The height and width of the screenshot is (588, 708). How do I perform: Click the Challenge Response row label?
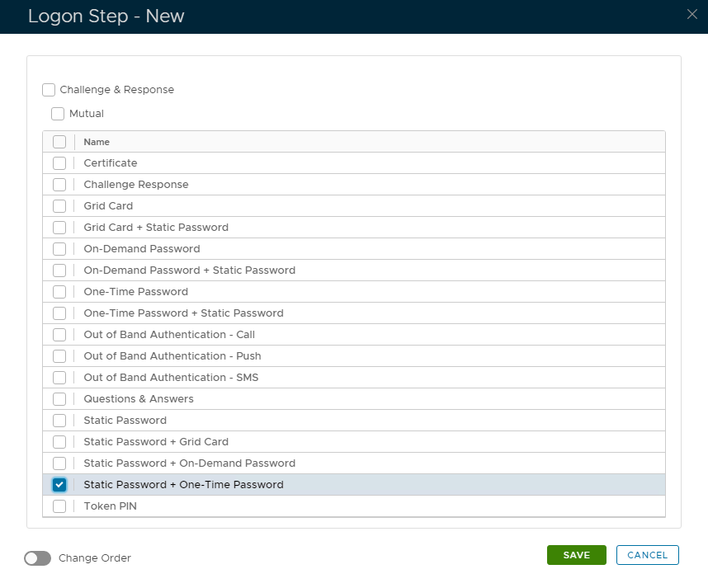tap(136, 185)
